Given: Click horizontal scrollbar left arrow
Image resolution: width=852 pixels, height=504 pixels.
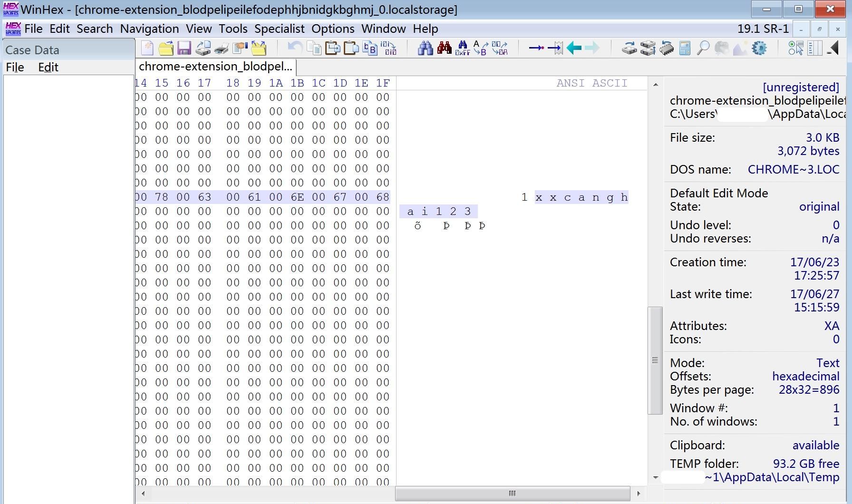Looking at the screenshot, I should click(144, 494).
